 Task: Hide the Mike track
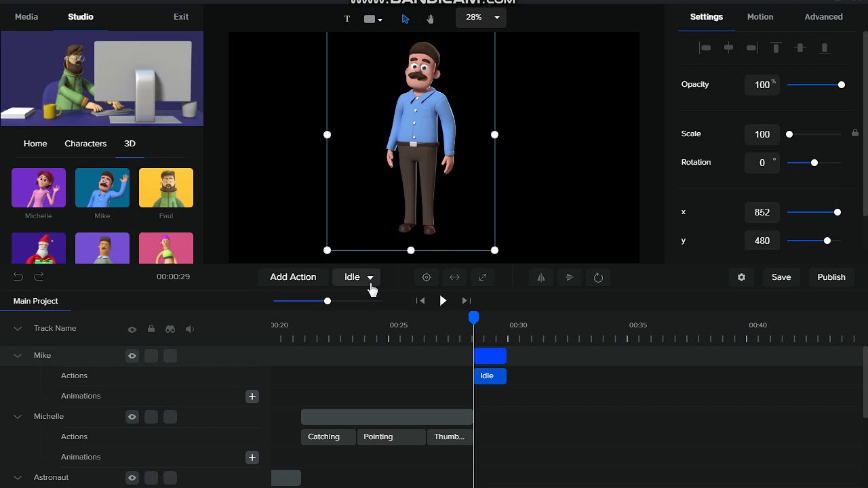[132, 356]
